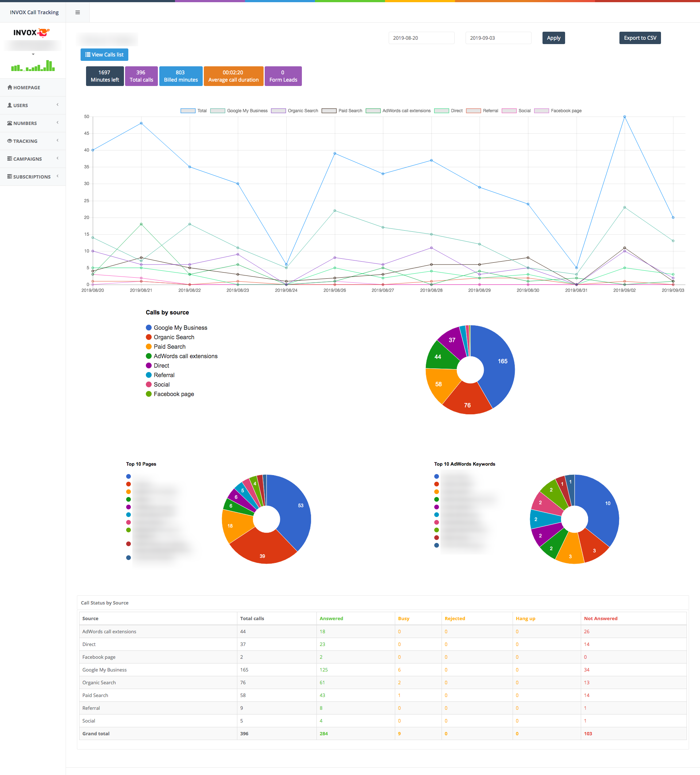Image resolution: width=700 pixels, height=775 pixels.
Task: Open the account dropdown caret under the logo
Action: pyautogui.click(x=33, y=54)
